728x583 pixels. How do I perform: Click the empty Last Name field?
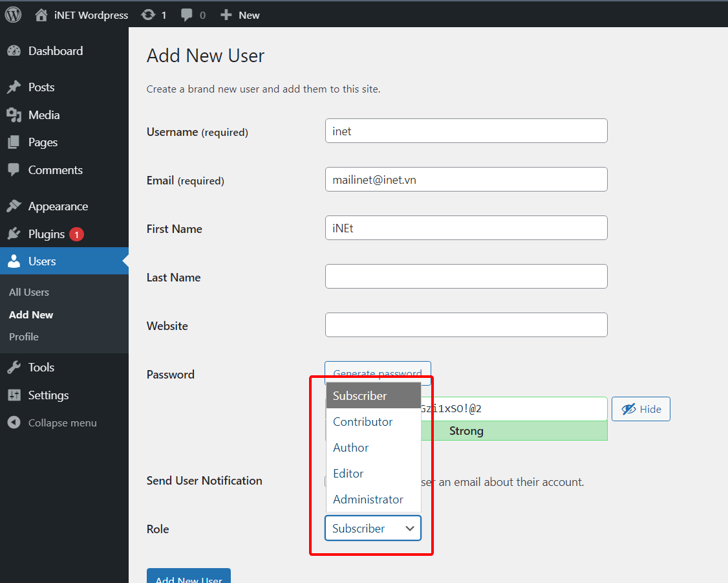(x=466, y=276)
